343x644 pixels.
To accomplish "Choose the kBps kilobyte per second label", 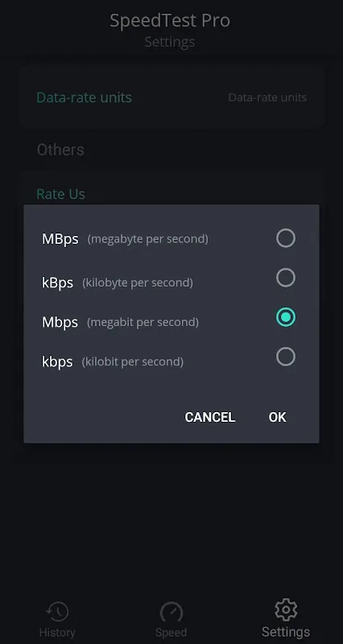I will click(x=118, y=283).
